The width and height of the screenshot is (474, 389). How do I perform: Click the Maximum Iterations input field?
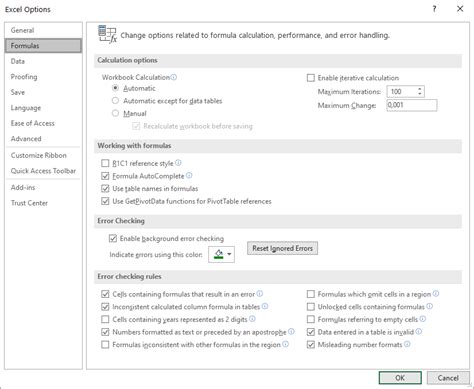(x=402, y=91)
